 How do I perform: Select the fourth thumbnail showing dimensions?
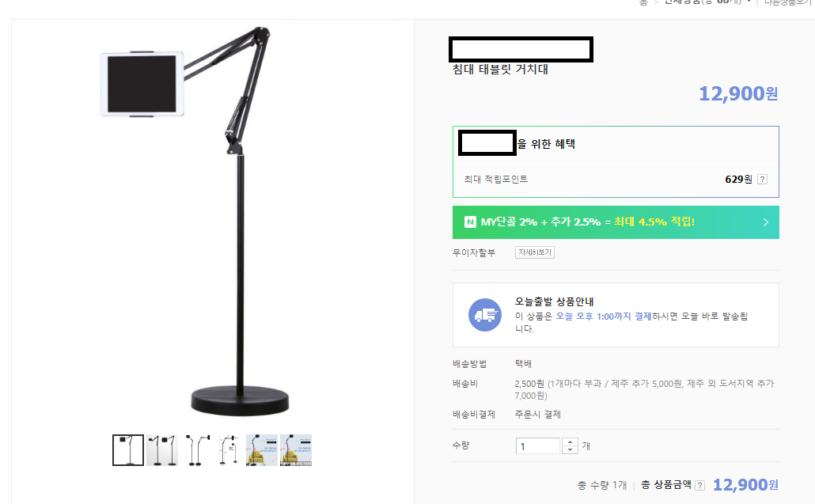tap(229, 449)
